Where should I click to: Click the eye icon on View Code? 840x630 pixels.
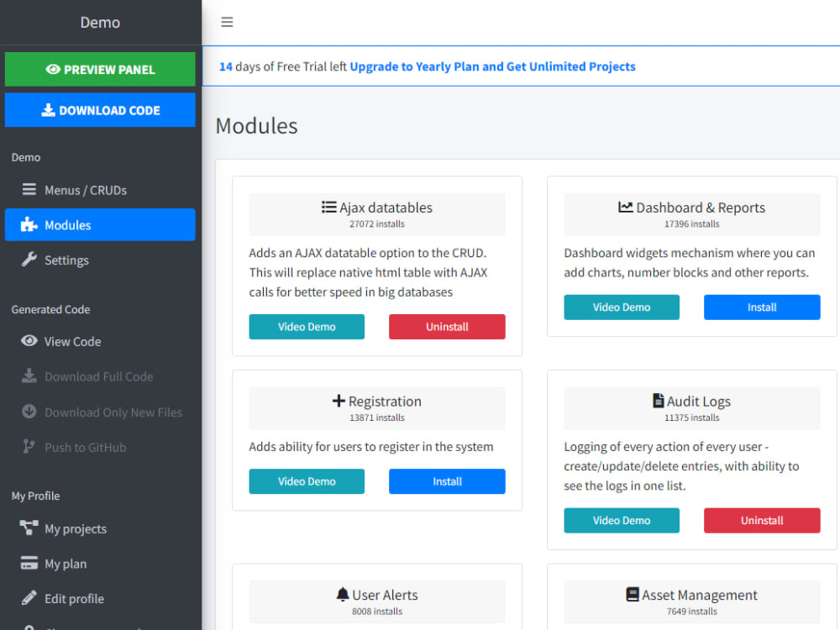coord(29,341)
